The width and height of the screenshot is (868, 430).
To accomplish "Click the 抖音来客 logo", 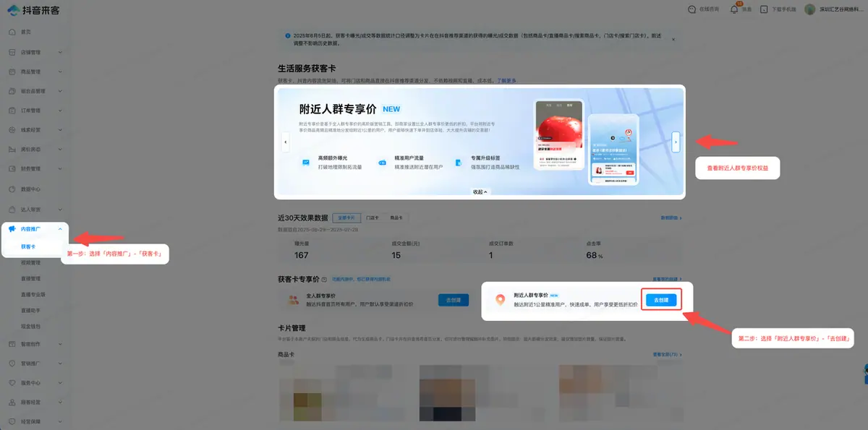I will coord(32,9).
